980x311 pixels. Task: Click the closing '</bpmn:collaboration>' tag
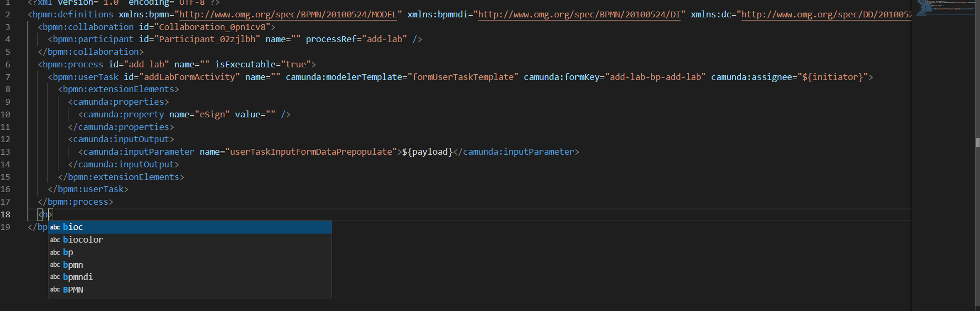pos(91,52)
